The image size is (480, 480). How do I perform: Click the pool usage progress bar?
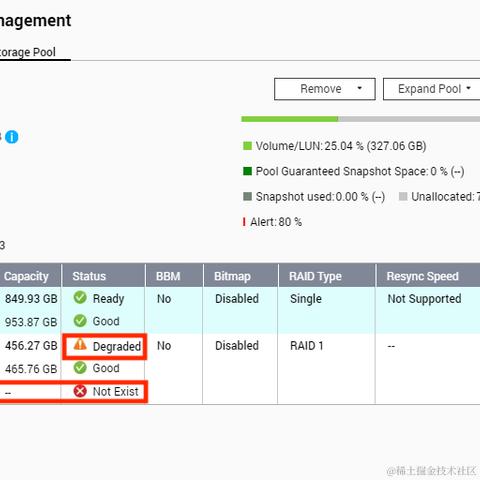pyautogui.click(x=361, y=119)
